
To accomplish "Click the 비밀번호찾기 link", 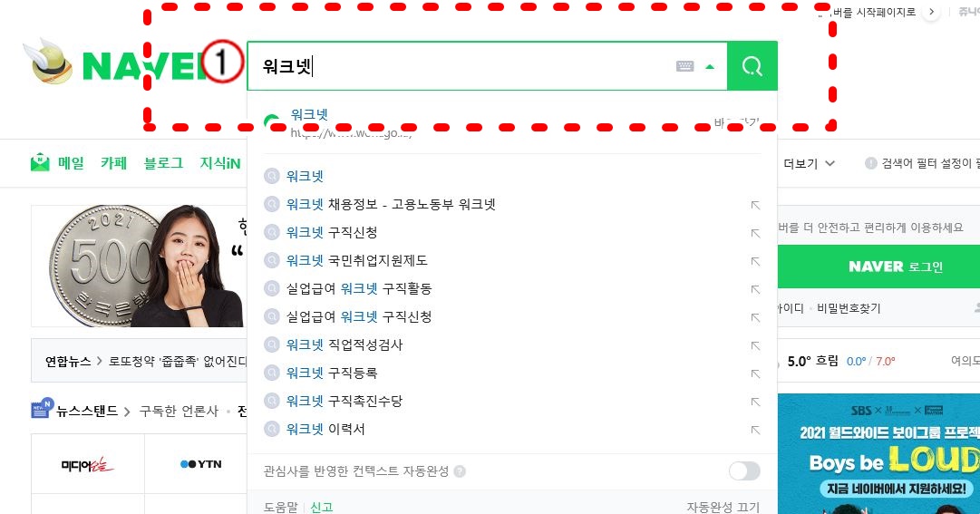I will (x=849, y=308).
